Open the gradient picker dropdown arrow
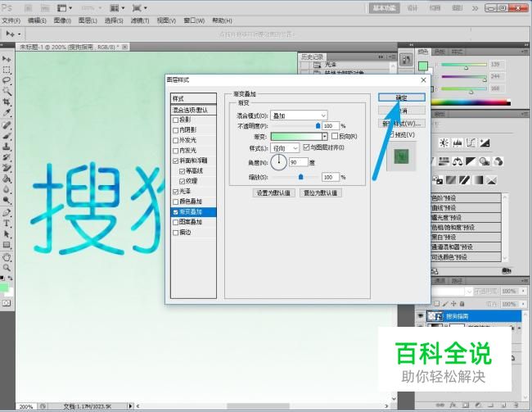 point(325,137)
